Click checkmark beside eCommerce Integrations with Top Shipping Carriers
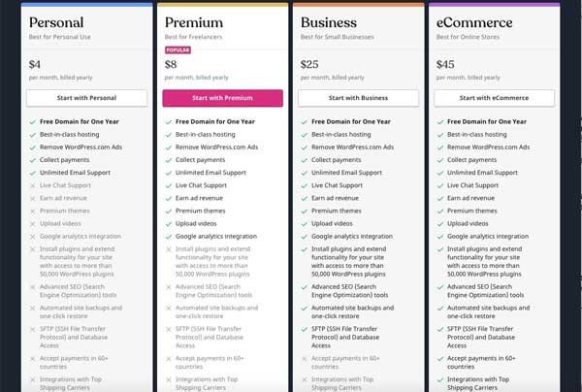Image resolution: width=582 pixels, height=392 pixels. (440, 379)
